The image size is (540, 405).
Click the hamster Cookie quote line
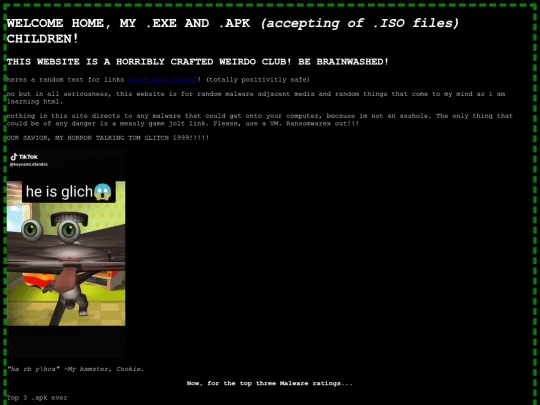click(x=75, y=369)
